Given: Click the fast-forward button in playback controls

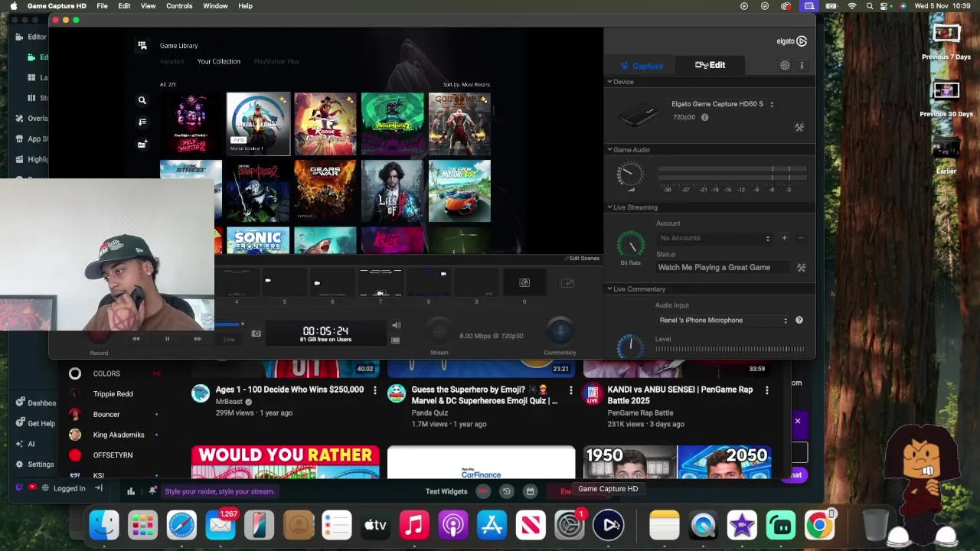Looking at the screenshot, I should point(198,339).
